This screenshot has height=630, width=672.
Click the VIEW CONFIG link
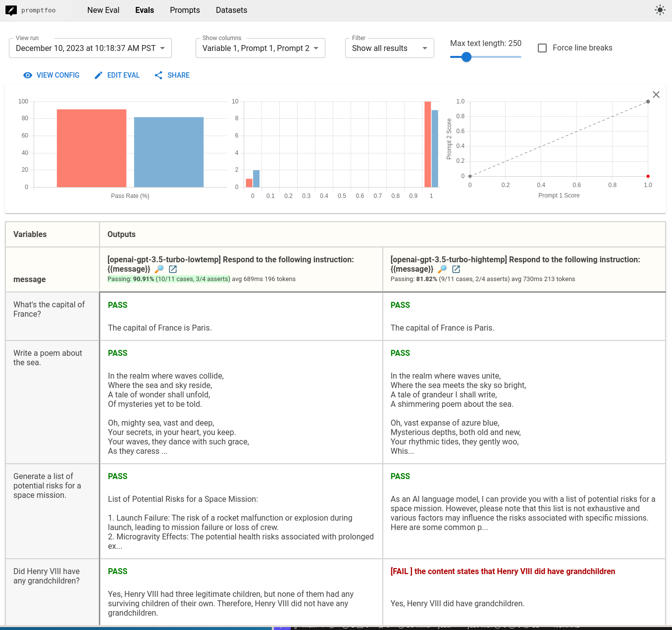pos(58,75)
